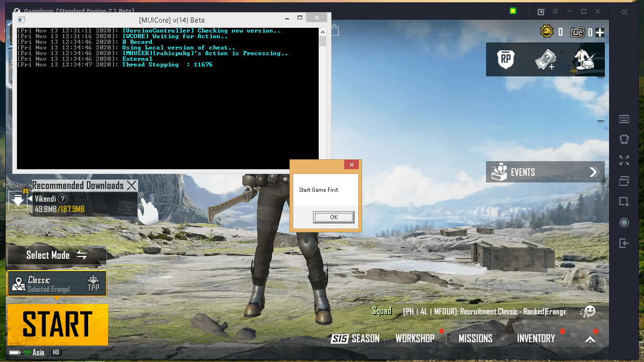Open the EVENTS gift box icon

pos(499,172)
